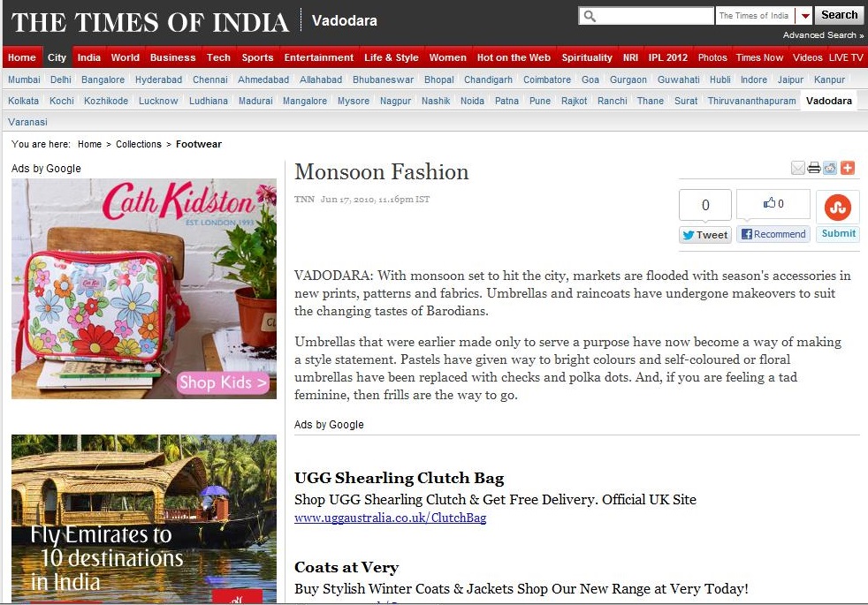Select the Entertainment menu tab
This screenshot has width=868, height=605.
(x=319, y=57)
